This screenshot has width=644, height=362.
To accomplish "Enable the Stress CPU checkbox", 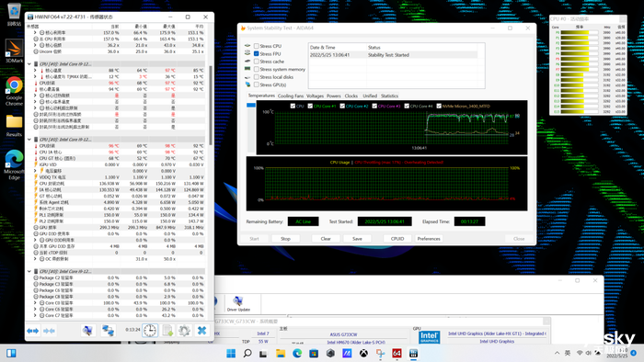I will point(257,46).
